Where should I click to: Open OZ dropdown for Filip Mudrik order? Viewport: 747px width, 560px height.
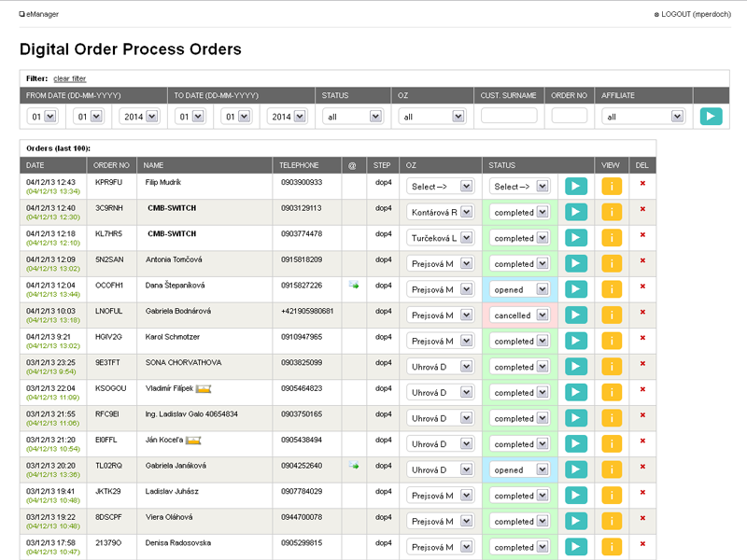(x=441, y=187)
